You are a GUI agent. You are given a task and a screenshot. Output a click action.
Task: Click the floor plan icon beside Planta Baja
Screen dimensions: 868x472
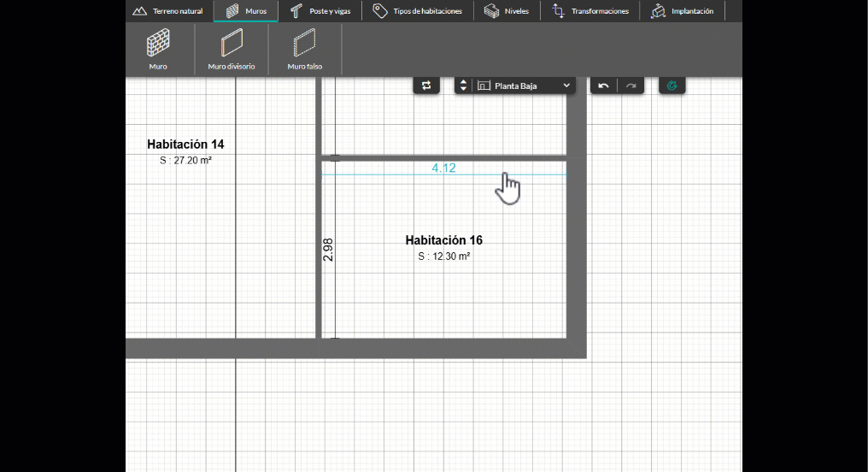(x=484, y=86)
